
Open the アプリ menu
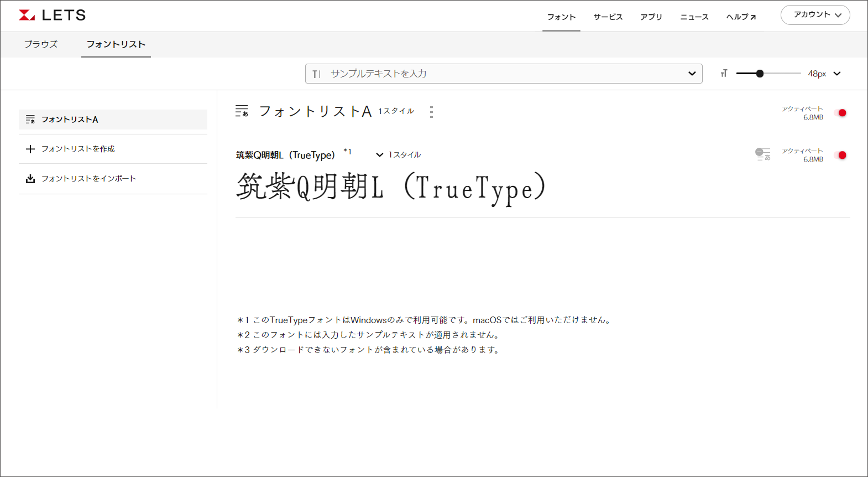point(651,17)
